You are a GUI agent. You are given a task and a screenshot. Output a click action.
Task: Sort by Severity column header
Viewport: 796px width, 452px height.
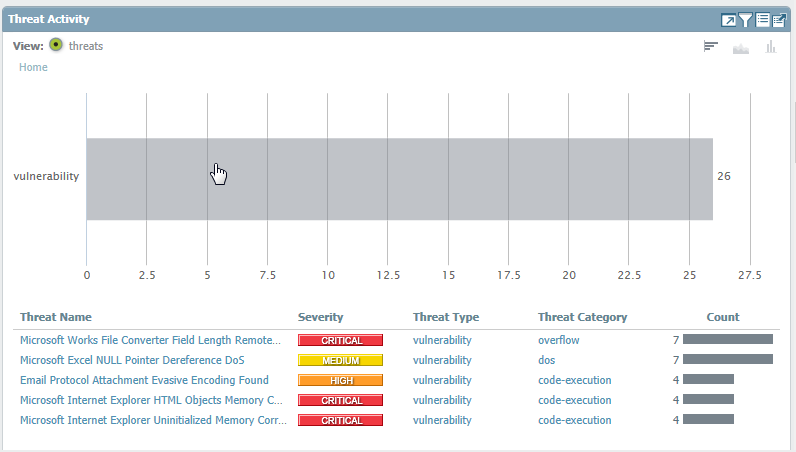320,317
